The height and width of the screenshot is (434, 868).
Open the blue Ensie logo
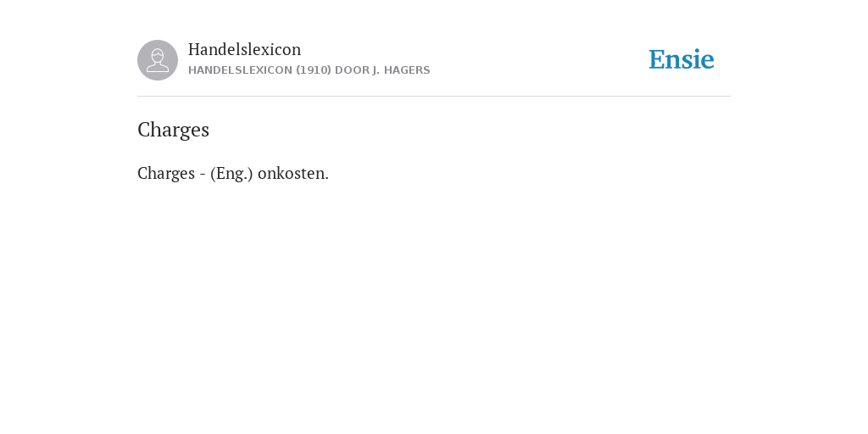coord(682,59)
